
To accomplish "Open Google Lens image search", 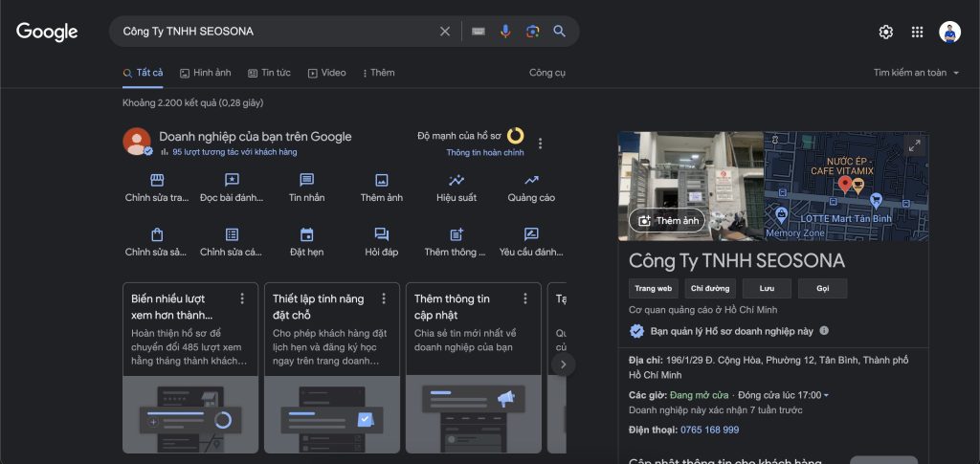I will [532, 32].
